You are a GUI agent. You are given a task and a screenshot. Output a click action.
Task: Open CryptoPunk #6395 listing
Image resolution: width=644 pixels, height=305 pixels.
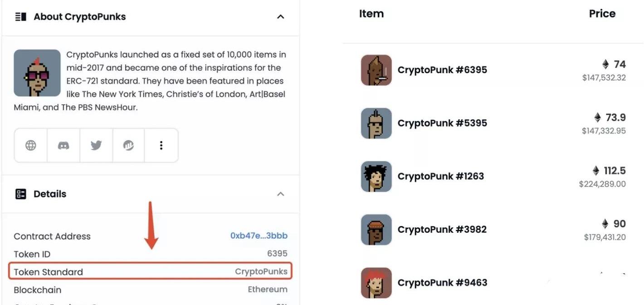[x=442, y=70]
